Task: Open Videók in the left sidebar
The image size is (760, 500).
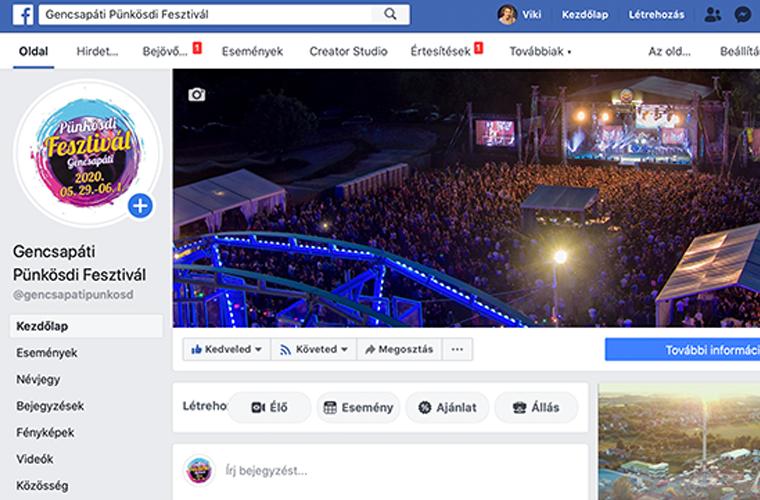Action: pos(34,459)
